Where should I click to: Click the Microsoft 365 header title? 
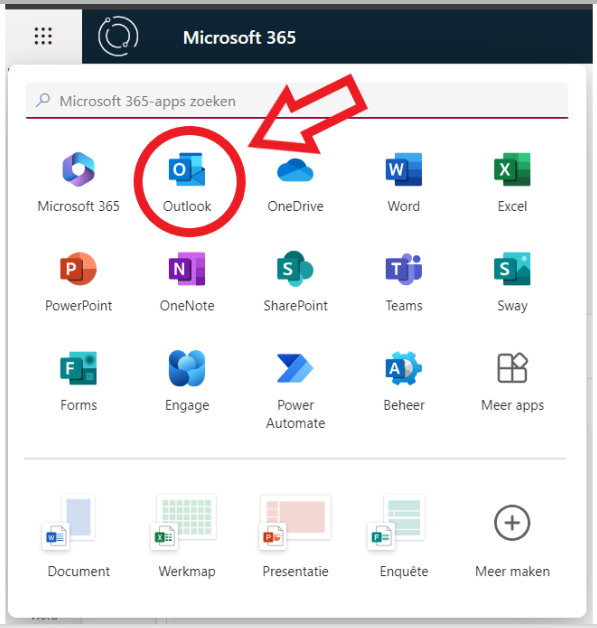tap(239, 38)
